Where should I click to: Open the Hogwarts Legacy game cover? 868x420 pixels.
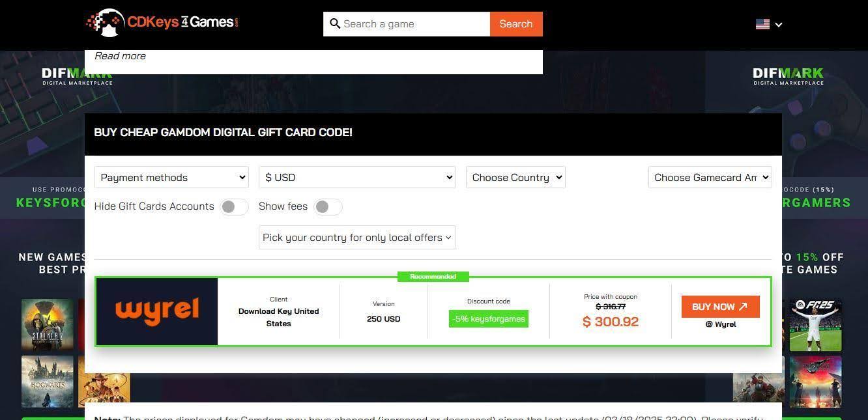47,382
